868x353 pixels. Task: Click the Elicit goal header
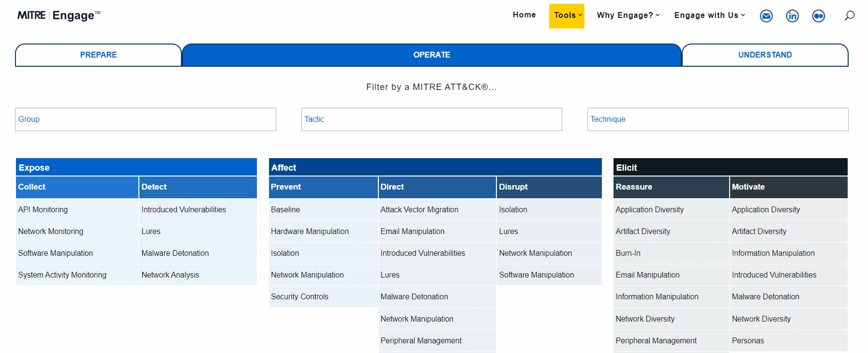tap(731, 167)
